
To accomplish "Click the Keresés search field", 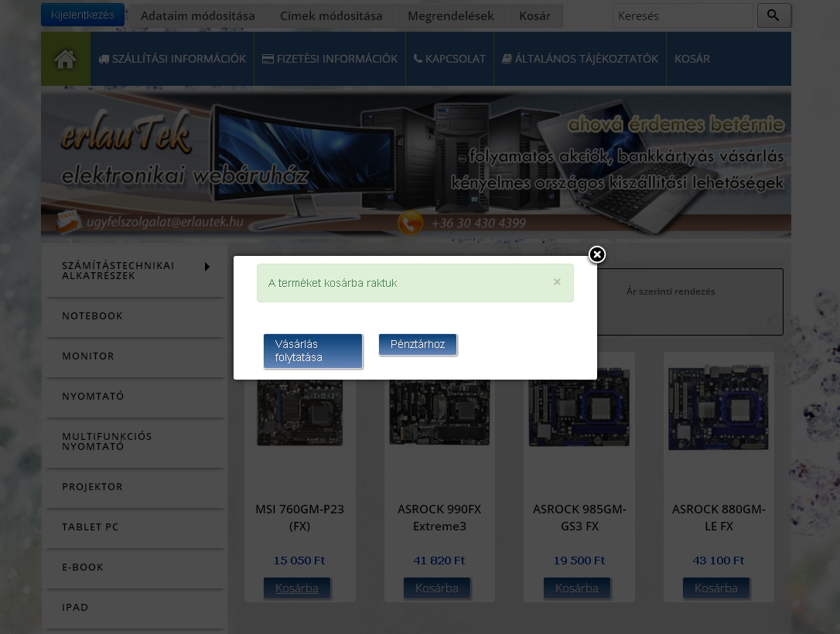I will pyautogui.click(x=682, y=16).
